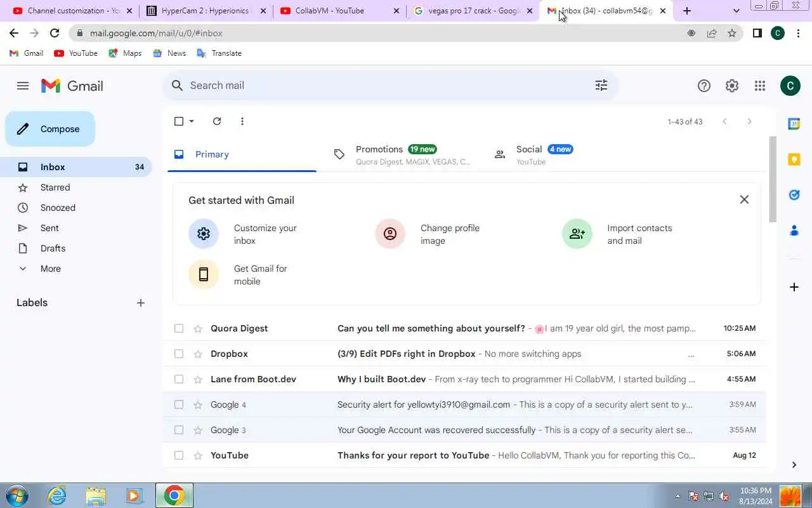Switch to the Social tab
The image size is (812, 508).
pos(562,154)
